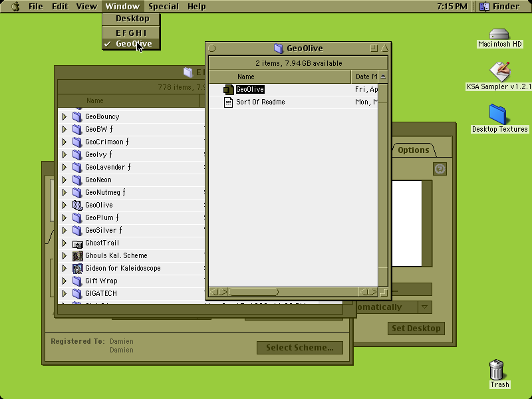The width and height of the screenshot is (532, 399).
Task: Choose E F G H I in Window menu
Action: pos(131,33)
